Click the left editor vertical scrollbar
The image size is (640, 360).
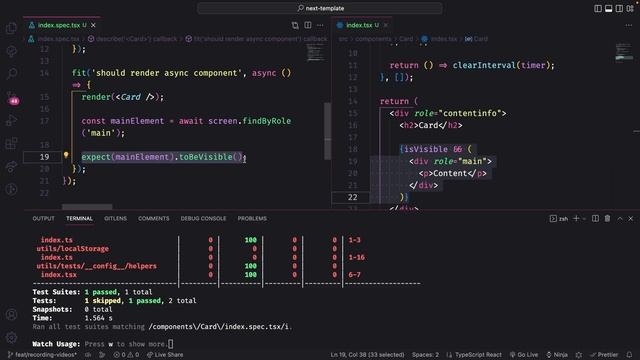327,131
